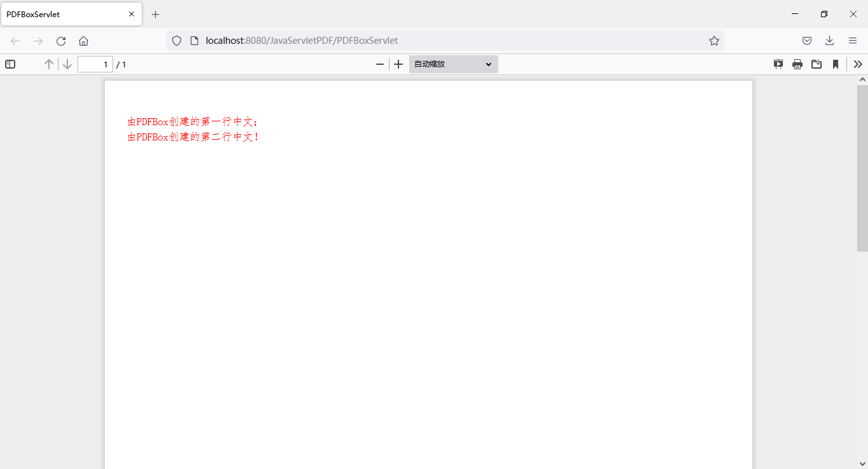Open a new browser tab

(x=155, y=14)
